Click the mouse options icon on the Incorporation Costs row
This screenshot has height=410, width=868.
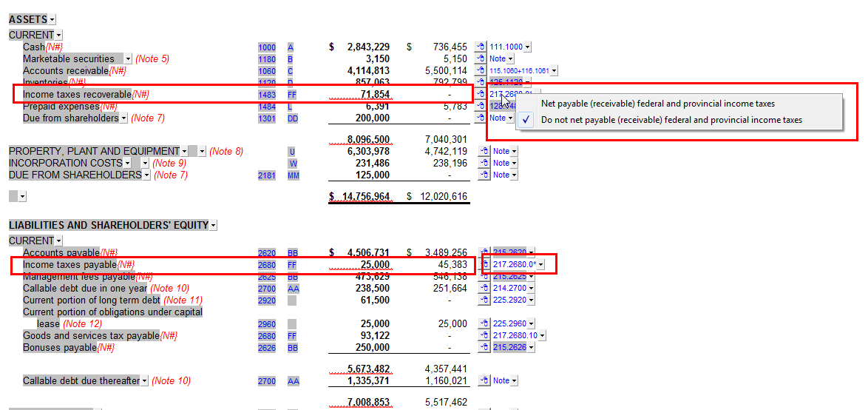tap(484, 163)
